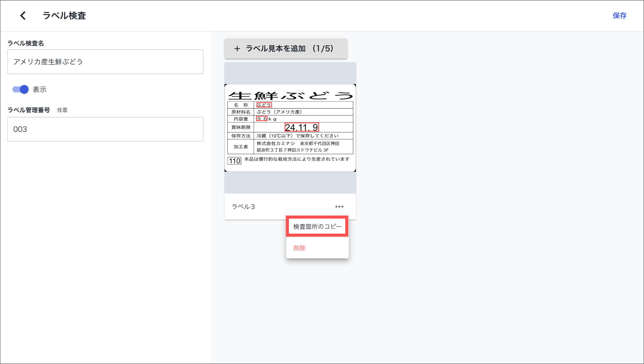The image size is (644, 364).
Task: Click the ラベル検査 page title
Action: pos(64,16)
